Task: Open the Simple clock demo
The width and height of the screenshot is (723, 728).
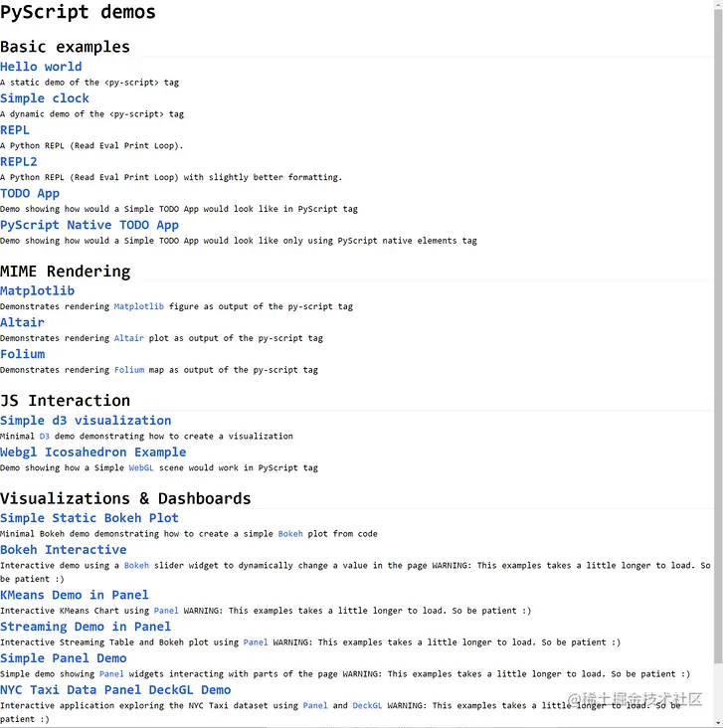Action: point(45,98)
